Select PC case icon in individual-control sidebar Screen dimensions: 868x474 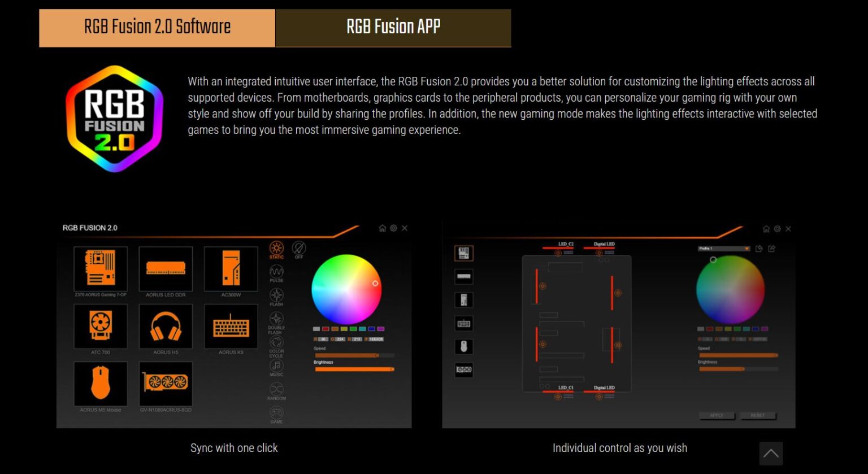464,300
